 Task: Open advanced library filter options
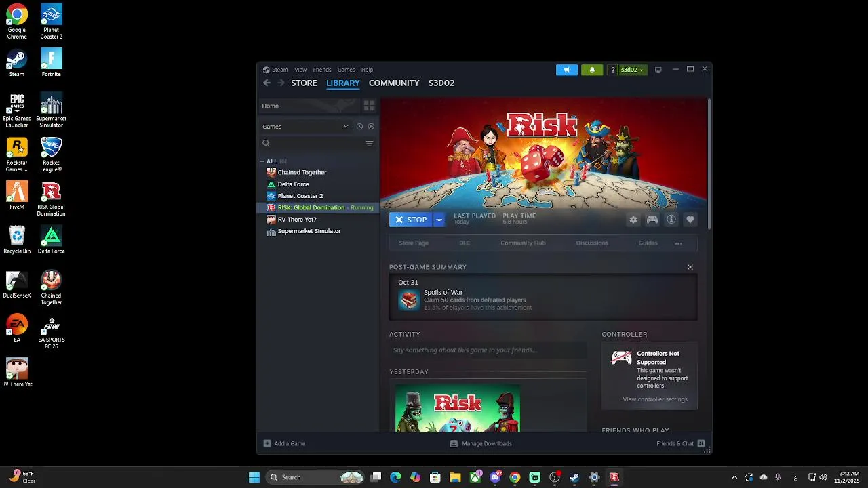point(369,144)
